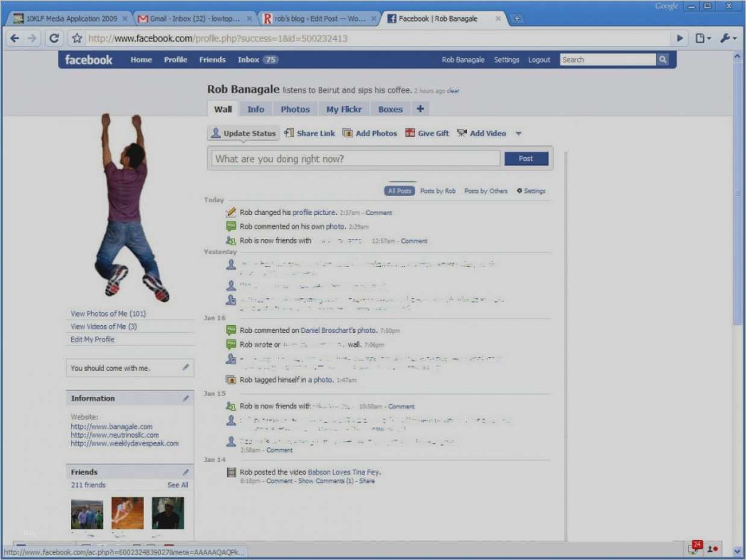Viewport: 746px width, 560px height.
Task: Reload the page with the refresh icon
Action: 54,38
